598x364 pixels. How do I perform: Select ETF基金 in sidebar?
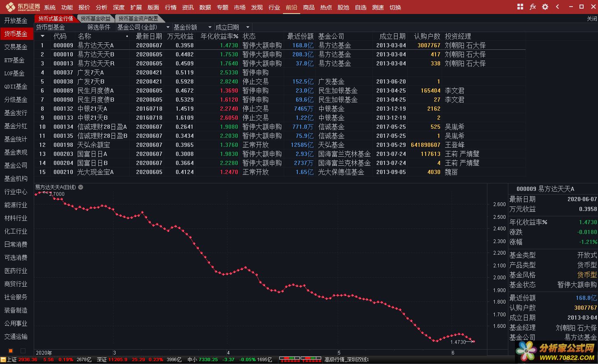coord(16,60)
